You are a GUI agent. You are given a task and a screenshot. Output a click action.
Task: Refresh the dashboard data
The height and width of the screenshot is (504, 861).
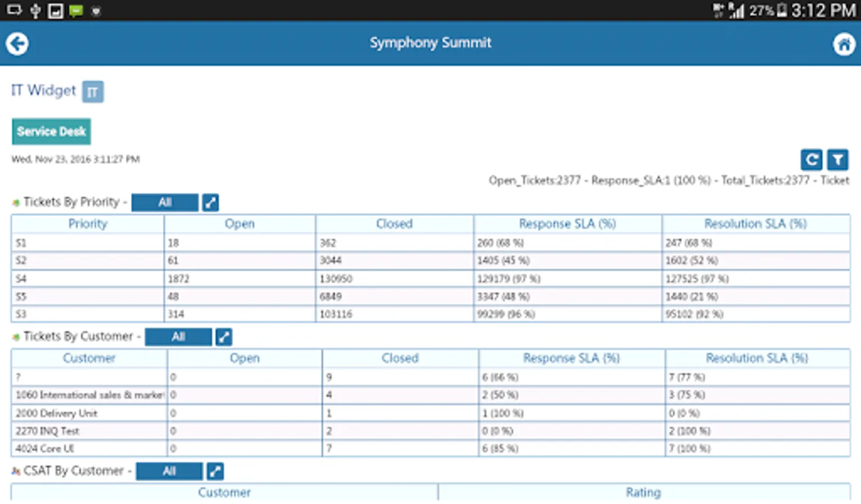click(x=811, y=160)
